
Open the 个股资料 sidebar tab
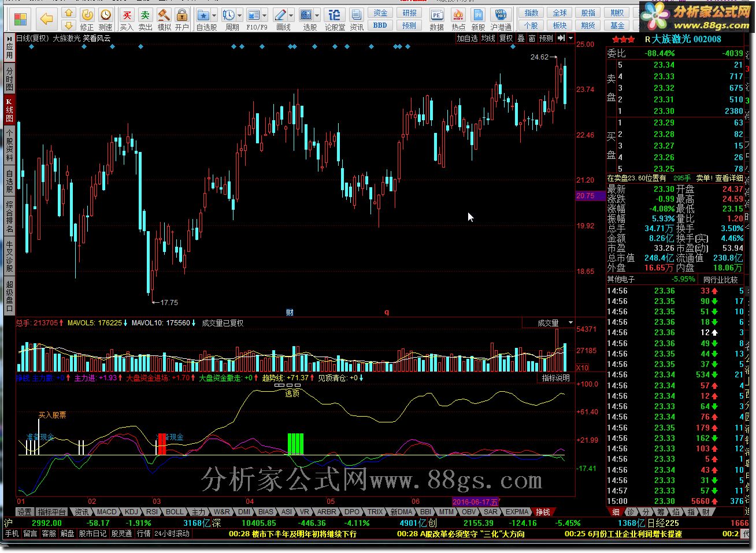pyautogui.click(x=10, y=144)
